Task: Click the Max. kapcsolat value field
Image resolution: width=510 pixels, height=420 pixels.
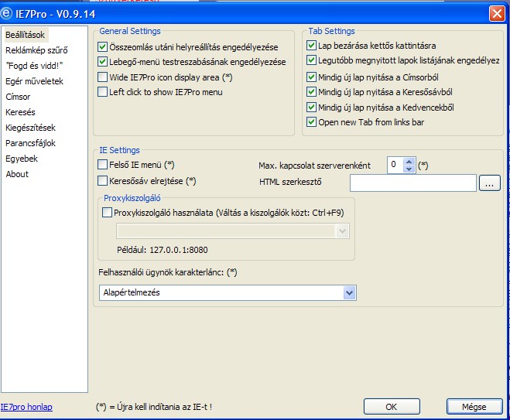Action: coord(395,165)
